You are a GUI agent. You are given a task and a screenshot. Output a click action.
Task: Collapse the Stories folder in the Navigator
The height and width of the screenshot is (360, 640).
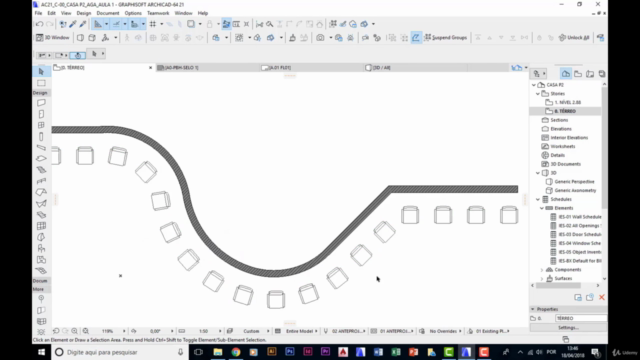[x=538, y=94]
